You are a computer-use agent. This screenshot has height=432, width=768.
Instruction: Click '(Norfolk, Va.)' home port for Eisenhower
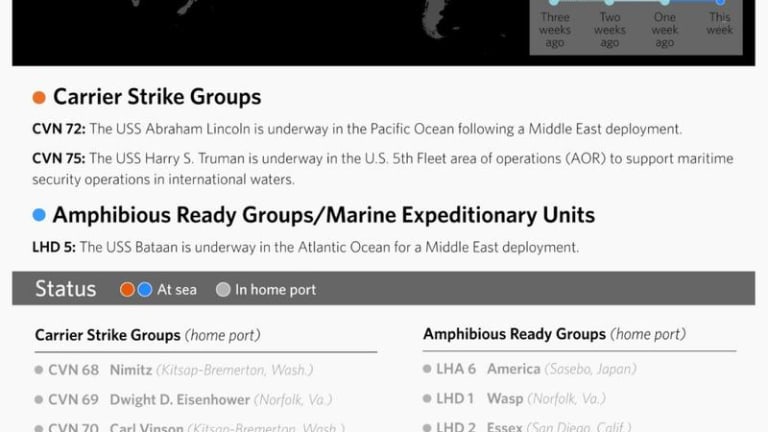[293, 400]
